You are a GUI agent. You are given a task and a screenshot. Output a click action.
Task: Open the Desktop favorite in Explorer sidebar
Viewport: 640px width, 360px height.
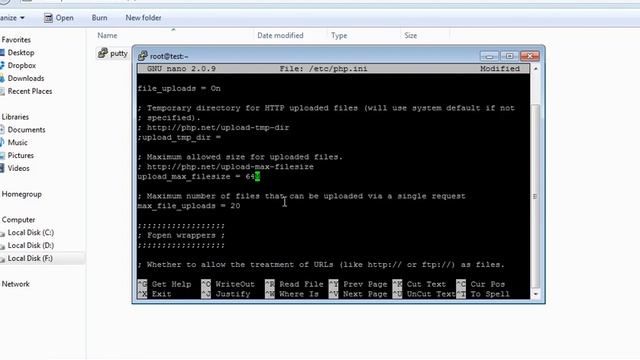[20, 53]
